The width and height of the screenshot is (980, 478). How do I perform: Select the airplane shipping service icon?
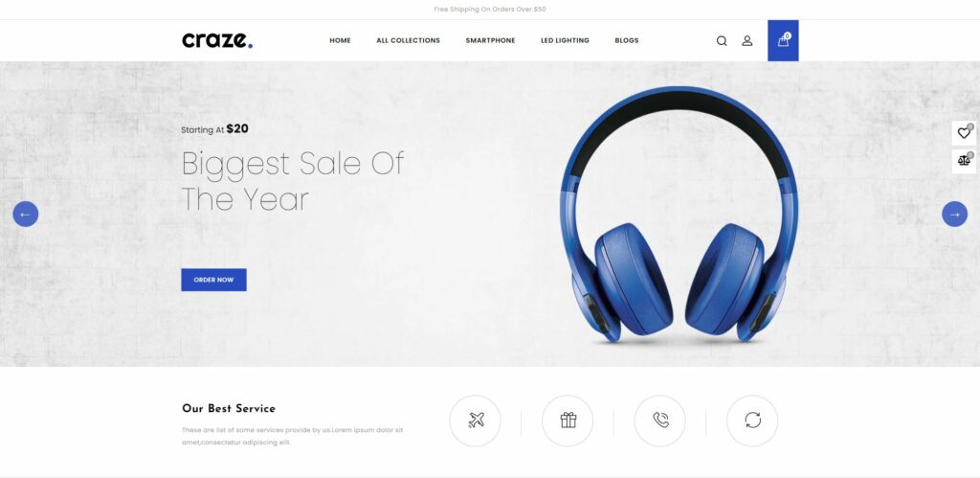coord(475,421)
